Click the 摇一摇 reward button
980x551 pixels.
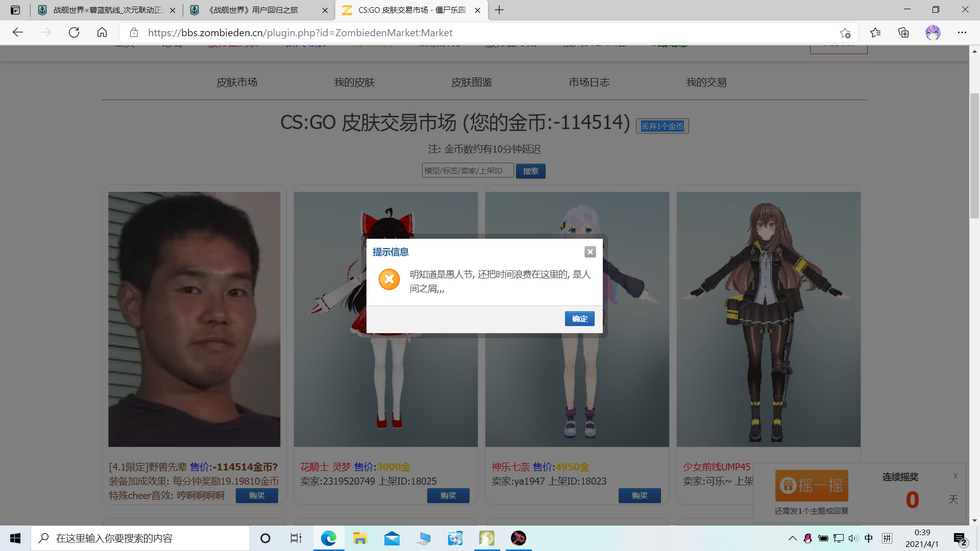pyautogui.click(x=812, y=486)
